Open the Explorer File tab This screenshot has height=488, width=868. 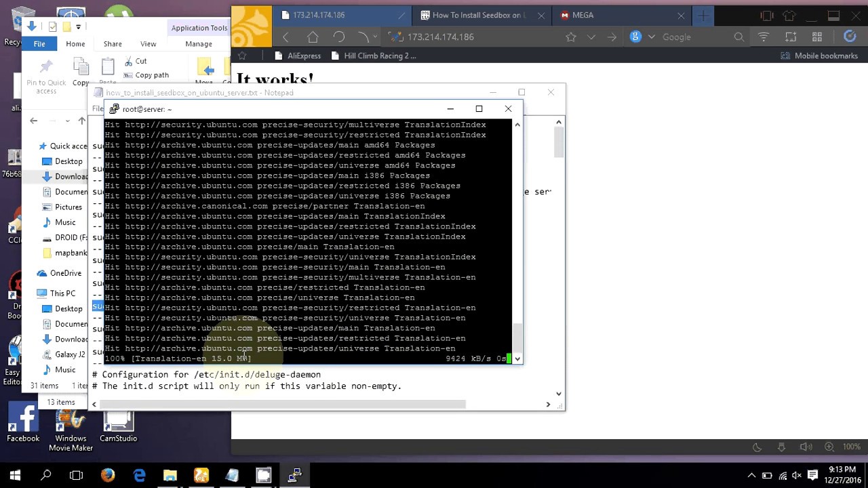click(x=39, y=44)
